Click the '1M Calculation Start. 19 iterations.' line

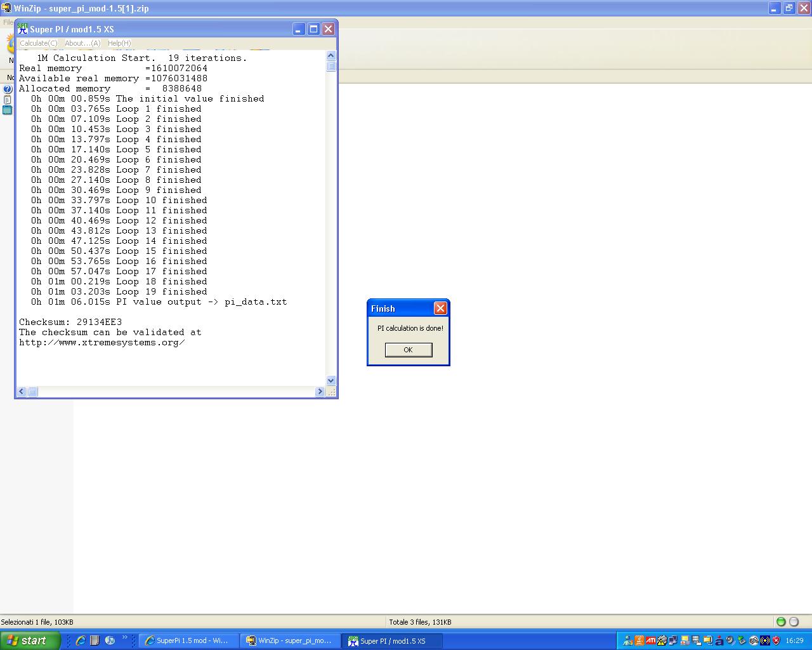[x=142, y=58]
